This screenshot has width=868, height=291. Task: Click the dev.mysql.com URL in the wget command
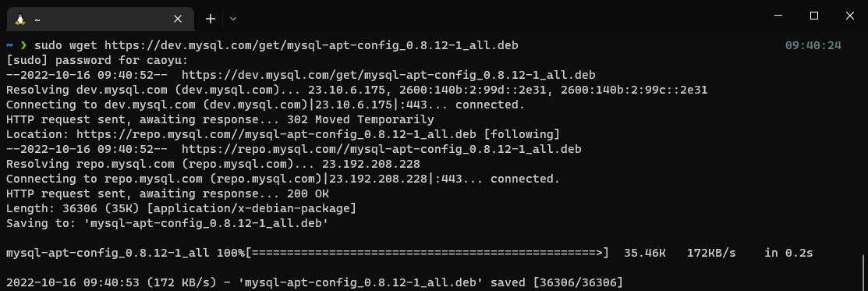point(311,45)
